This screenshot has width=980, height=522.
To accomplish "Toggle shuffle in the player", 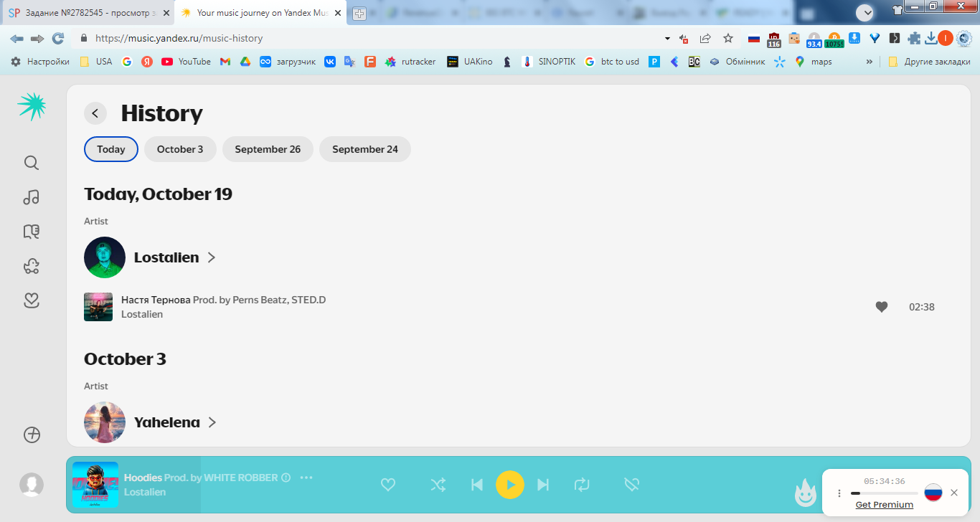I will point(438,485).
